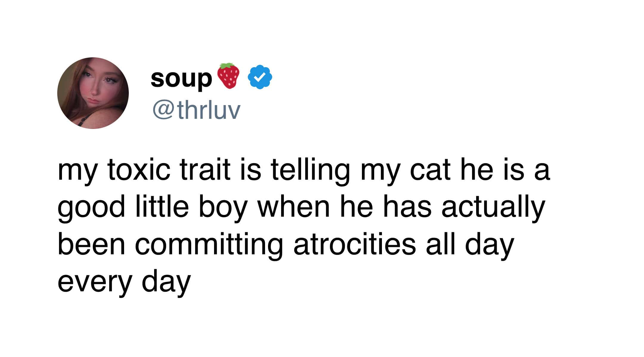This screenshot has width=644, height=357.
Task: Click the word "when" in the tweet
Action: [x=294, y=207]
